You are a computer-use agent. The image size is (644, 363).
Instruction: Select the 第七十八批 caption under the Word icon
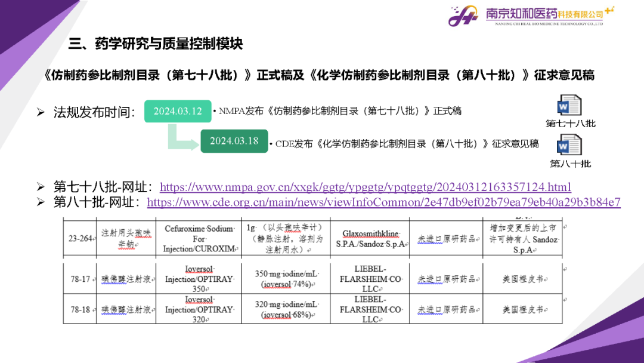point(570,124)
